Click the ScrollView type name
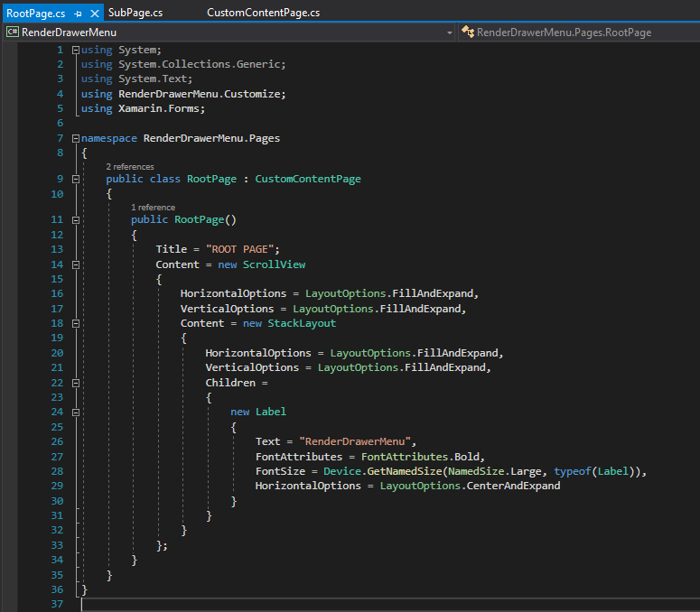The width and height of the screenshot is (700, 612). coord(274,264)
